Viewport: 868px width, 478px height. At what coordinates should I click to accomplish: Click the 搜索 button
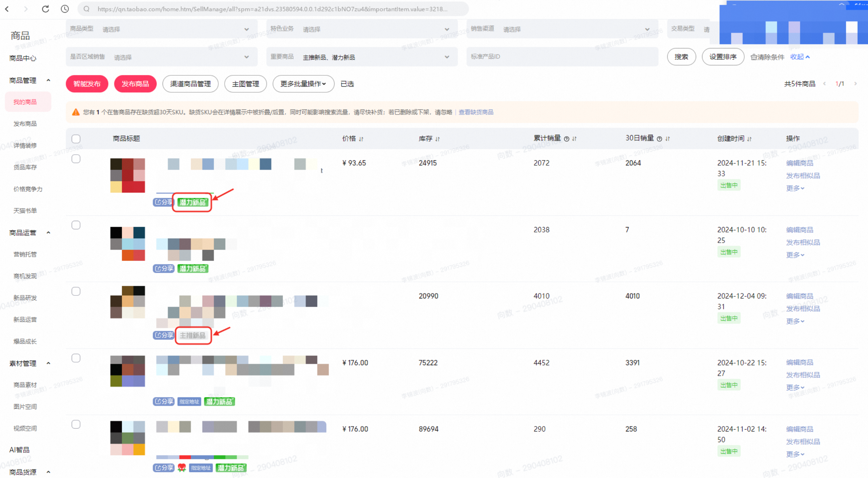[x=681, y=57]
